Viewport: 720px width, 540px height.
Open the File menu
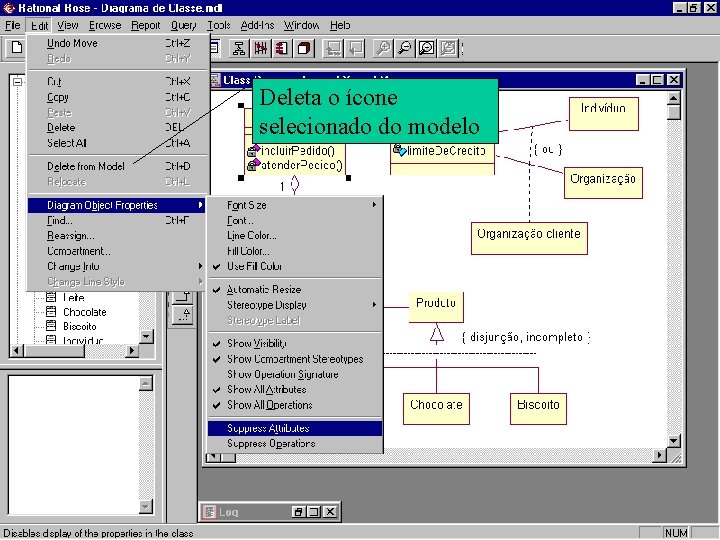pos(12,25)
